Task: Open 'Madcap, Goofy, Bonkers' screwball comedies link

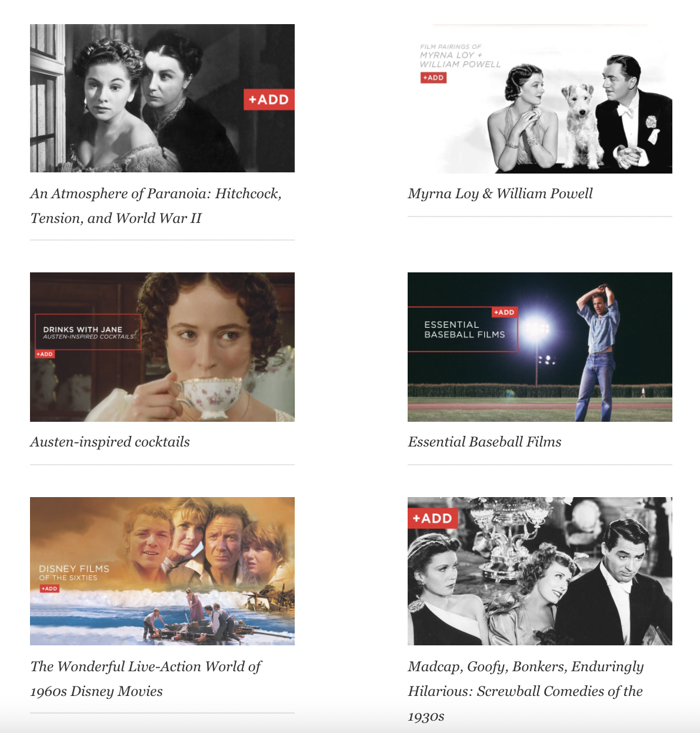Action: pos(526,691)
